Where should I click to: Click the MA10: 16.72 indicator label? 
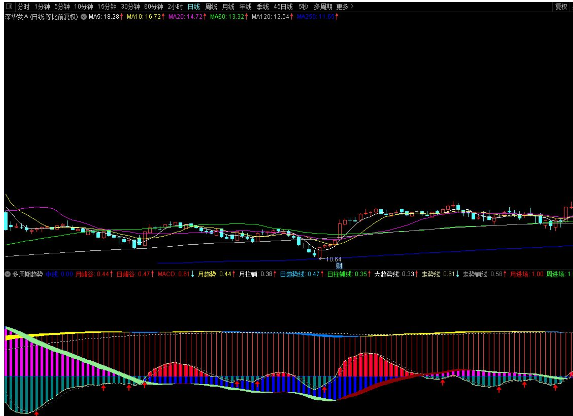click(145, 17)
